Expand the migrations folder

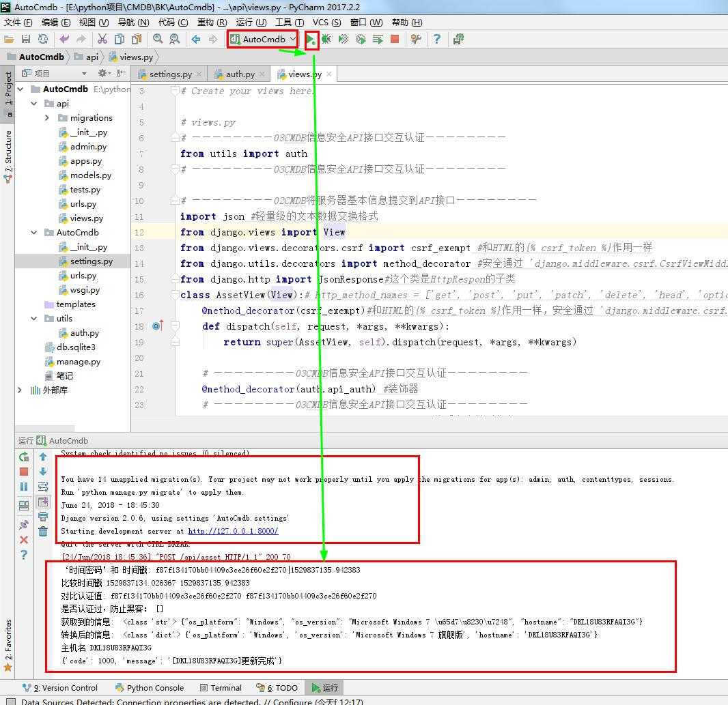47,118
